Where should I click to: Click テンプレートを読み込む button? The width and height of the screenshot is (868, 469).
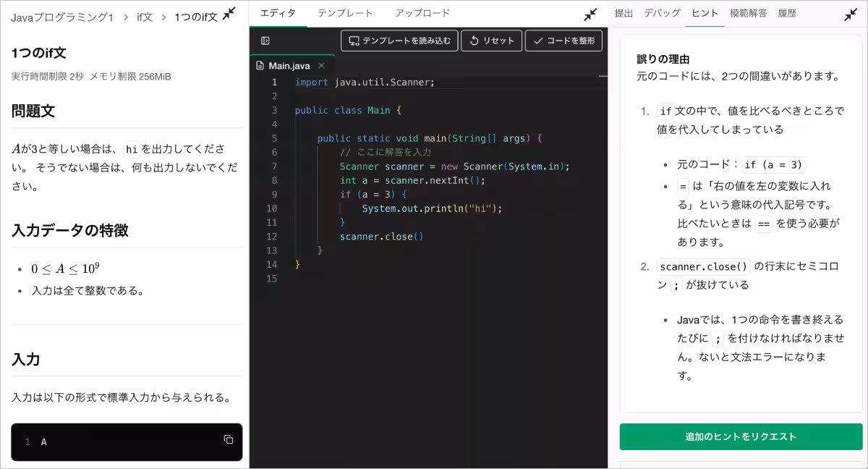[x=399, y=41]
